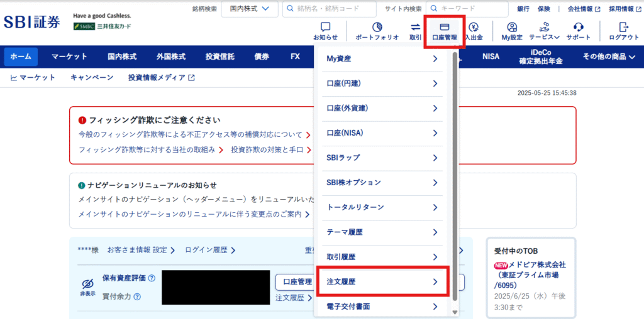
Task: Open the フィッシング詐欺等による不正アクセス等の補償対応 link
Action: pos(194,134)
